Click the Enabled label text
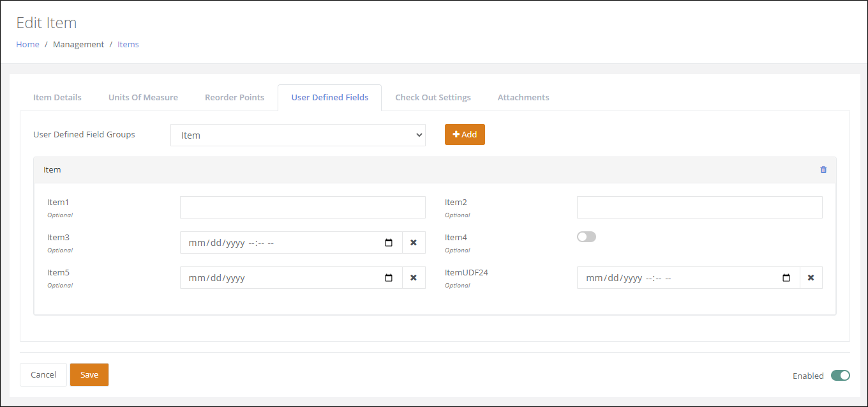 coord(808,376)
